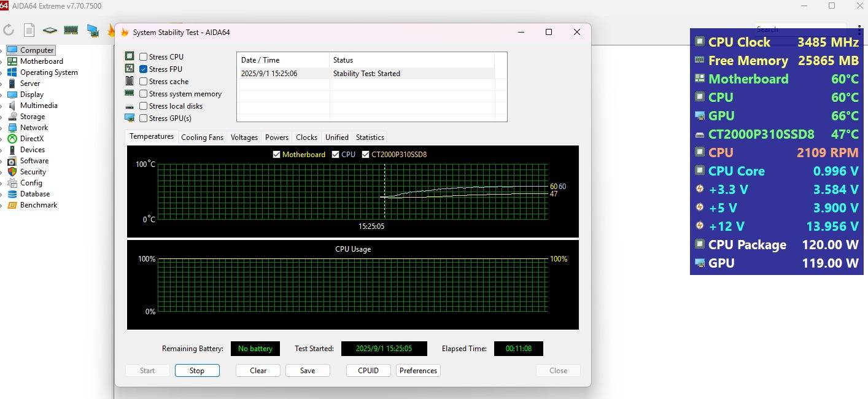868x399 pixels.
Task: Select the DirectX Xbox icon in tree
Action: [x=12, y=139]
